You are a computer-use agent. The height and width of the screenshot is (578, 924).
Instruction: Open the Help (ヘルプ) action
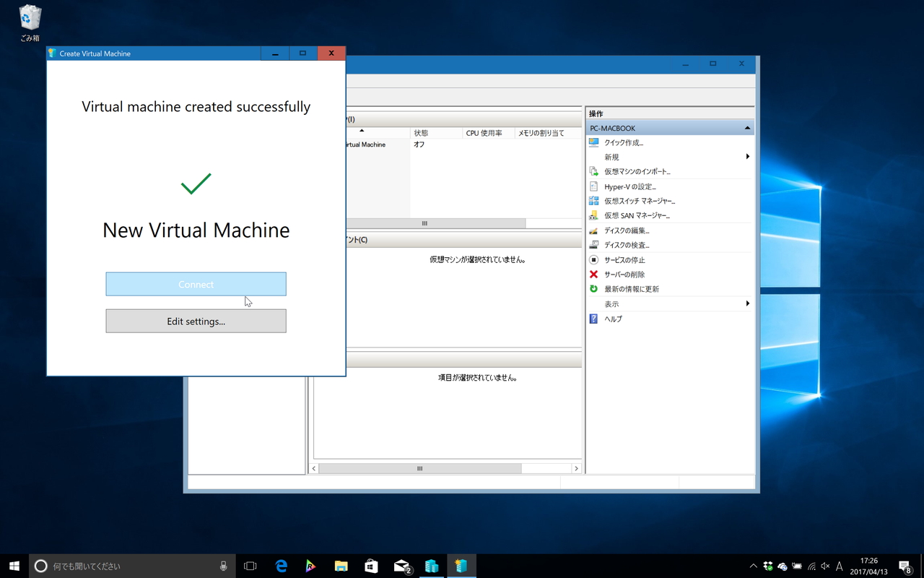[613, 319]
